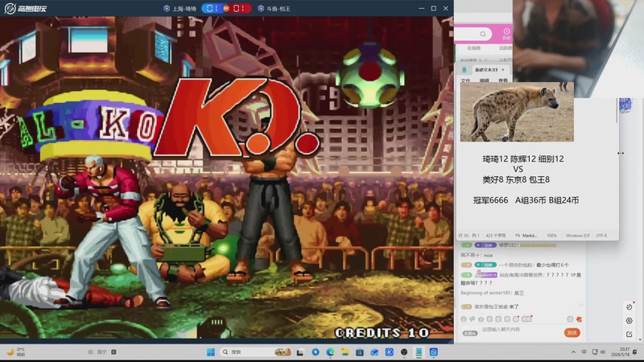Open the 编辑 menu in Notepad

(x=485, y=80)
